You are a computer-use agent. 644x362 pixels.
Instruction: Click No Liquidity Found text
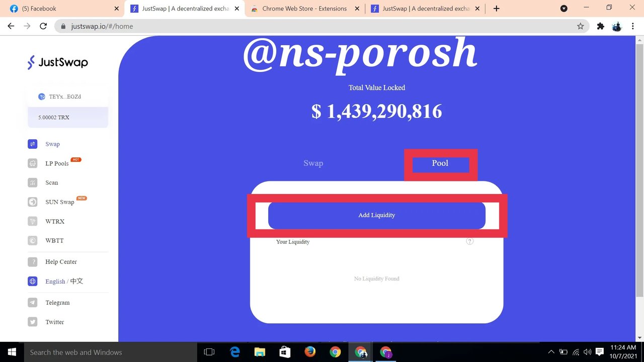[377, 279]
